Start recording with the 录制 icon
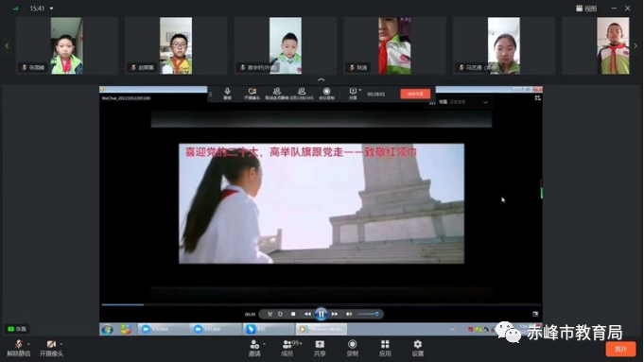This screenshot has width=644, height=362. [x=353, y=348]
